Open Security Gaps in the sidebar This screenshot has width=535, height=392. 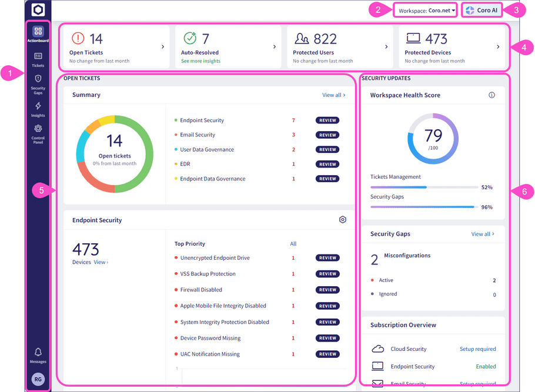38,83
